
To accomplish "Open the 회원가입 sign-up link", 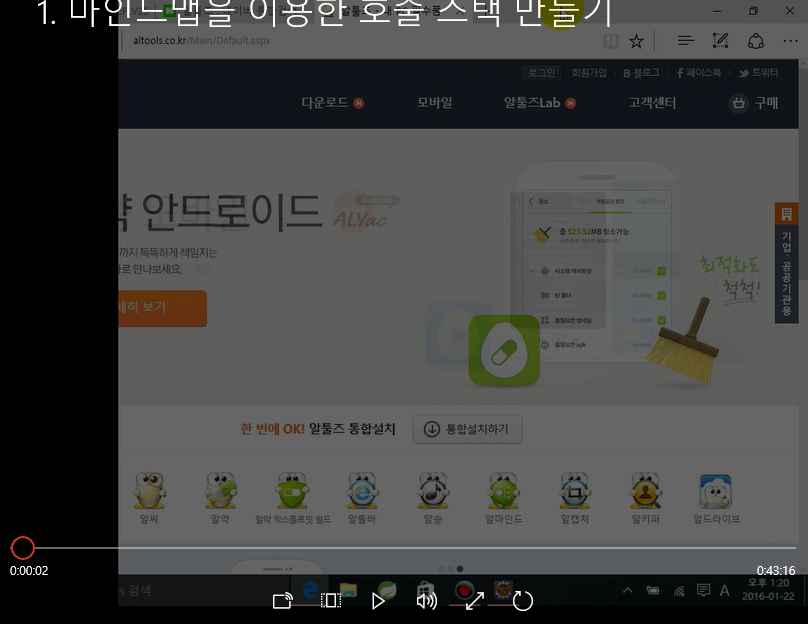I will (589, 73).
